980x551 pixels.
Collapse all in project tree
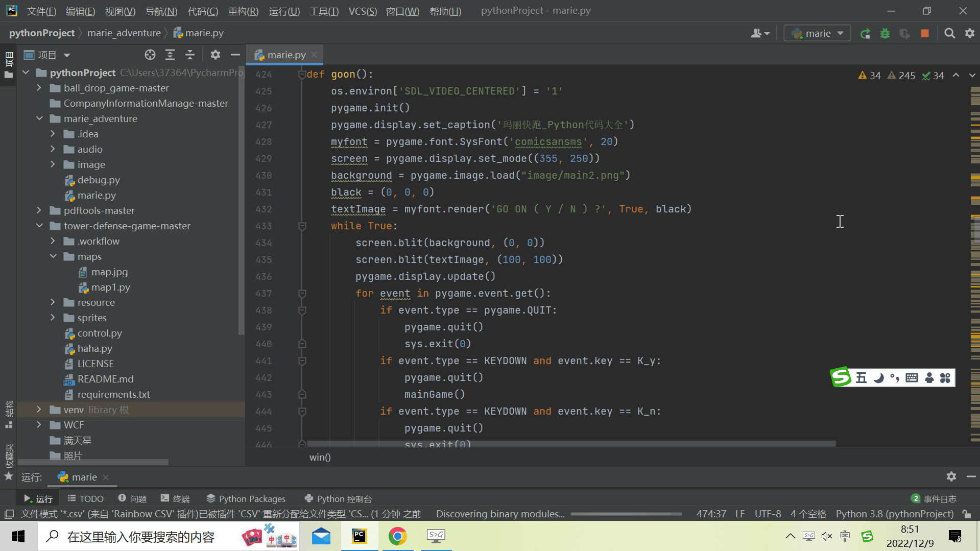click(190, 55)
